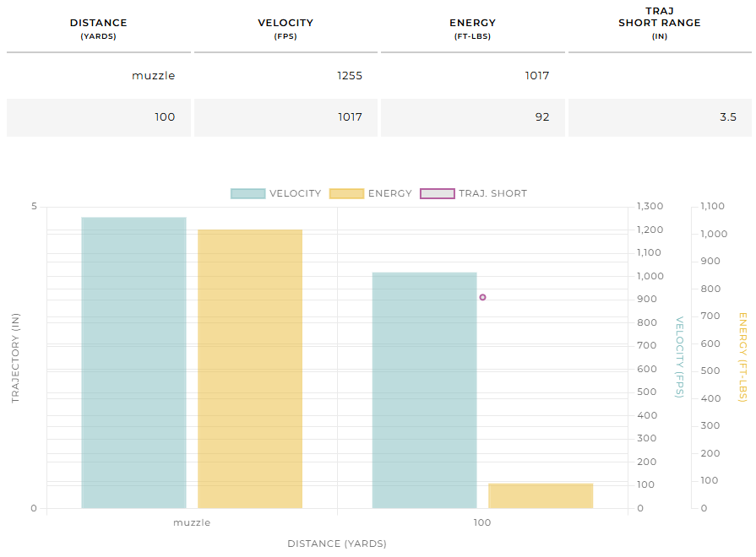756x557 pixels.
Task: Click the velocity bar at 100 yards
Action: [424, 390]
